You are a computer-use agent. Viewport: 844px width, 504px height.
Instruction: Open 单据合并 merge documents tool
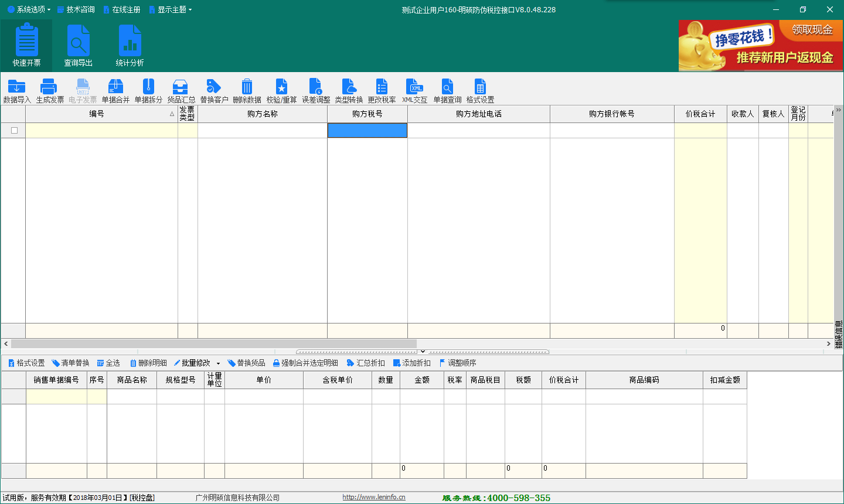tap(115, 87)
